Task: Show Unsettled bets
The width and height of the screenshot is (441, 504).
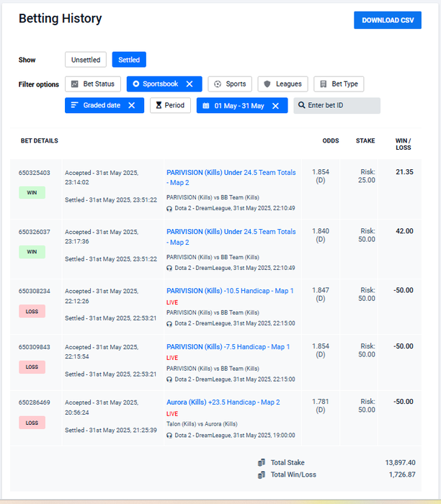Action: (x=85, y=60)
